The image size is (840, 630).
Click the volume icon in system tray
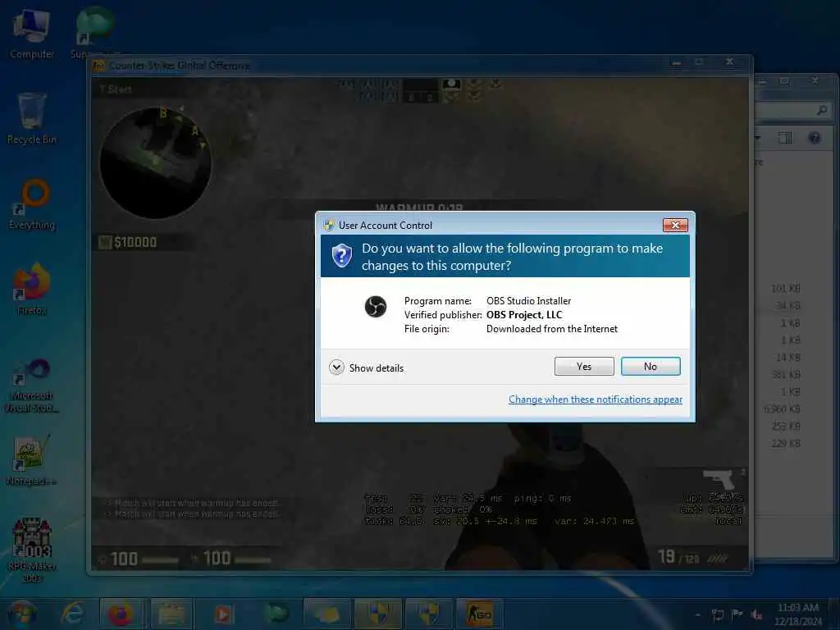[756, 614]
